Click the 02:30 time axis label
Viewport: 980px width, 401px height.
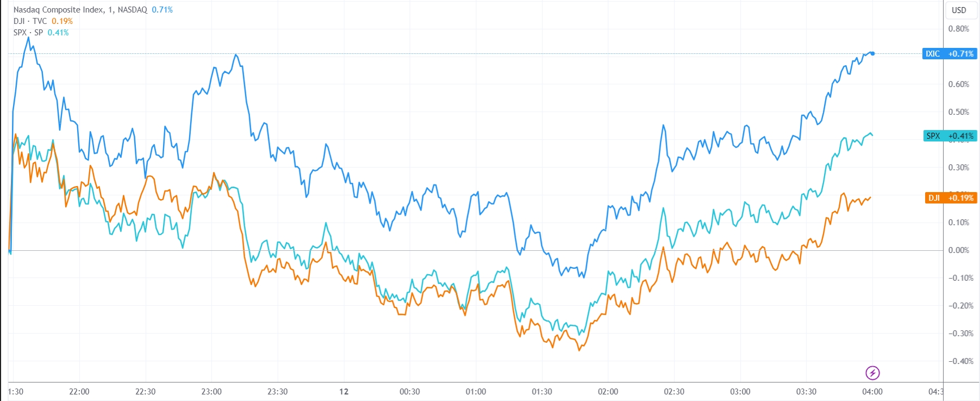674,392
